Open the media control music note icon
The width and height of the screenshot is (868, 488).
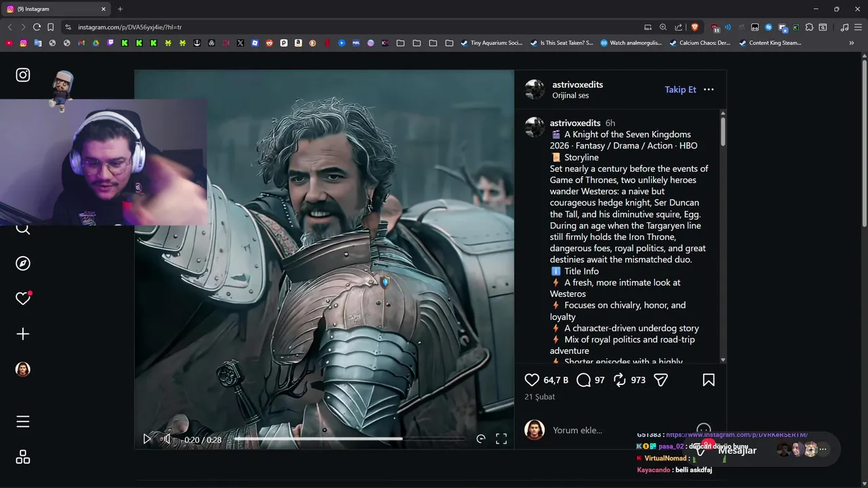(x=844, y=27)
